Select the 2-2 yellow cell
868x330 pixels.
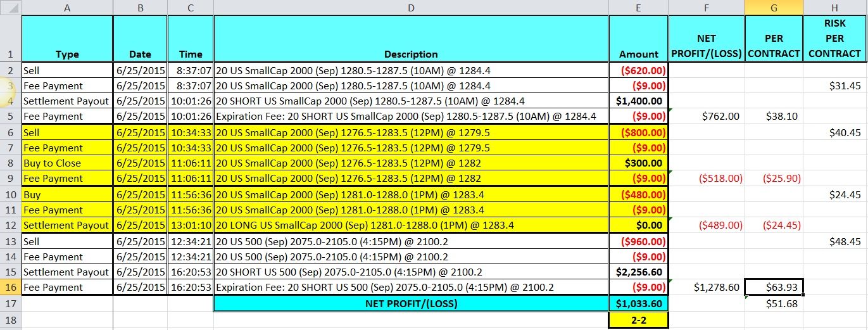click(639, 320)
